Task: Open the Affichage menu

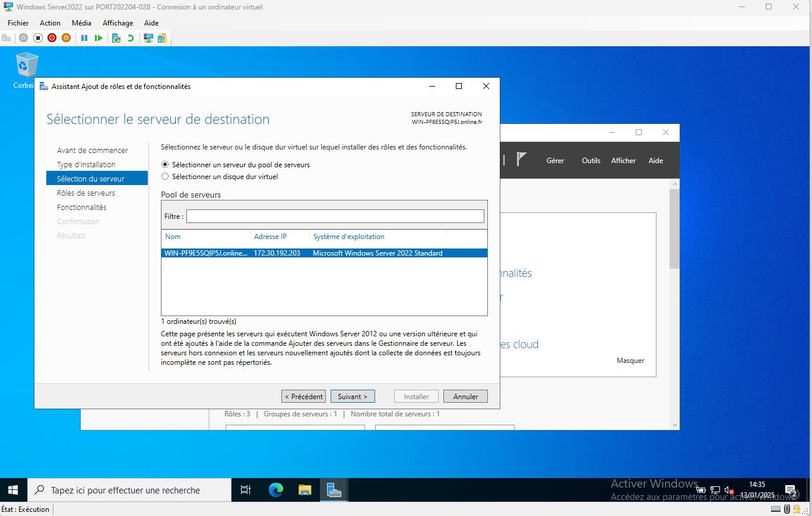Action: [x=118, y=23]
